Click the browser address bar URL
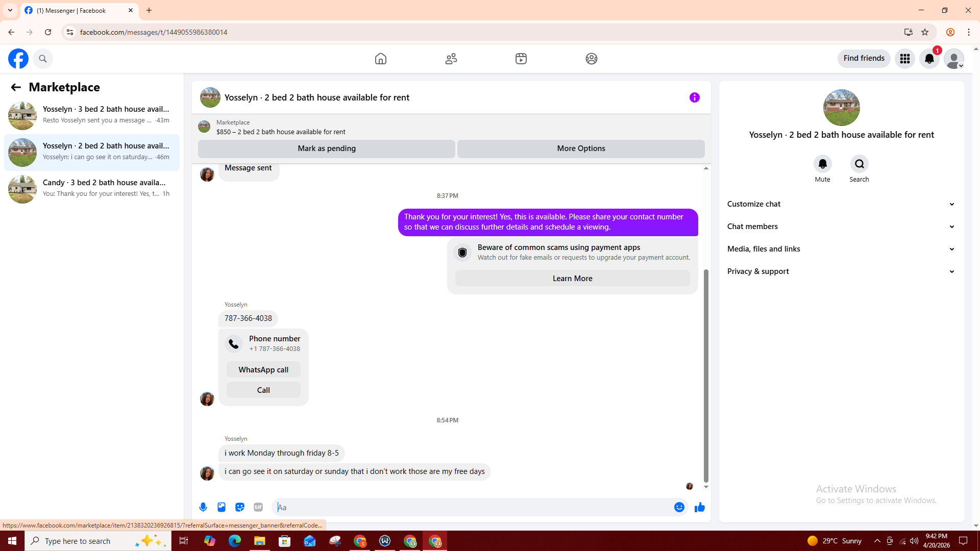 (154, 32)
